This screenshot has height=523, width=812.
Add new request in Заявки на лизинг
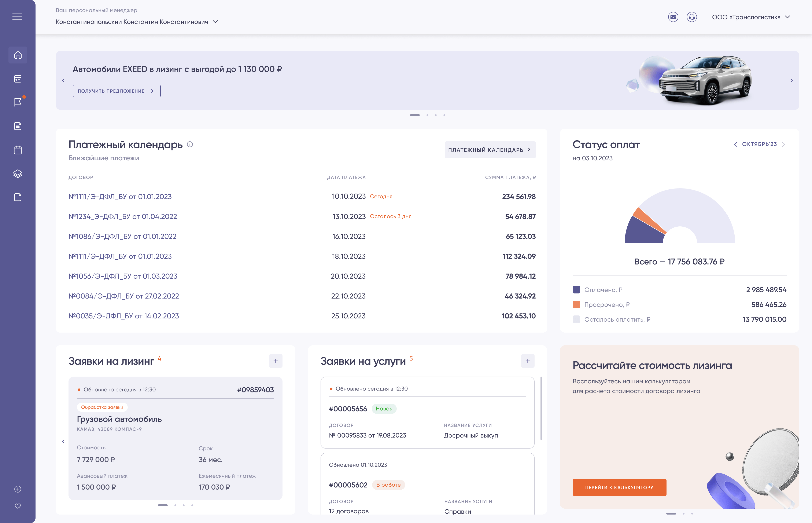click(276, 361)
